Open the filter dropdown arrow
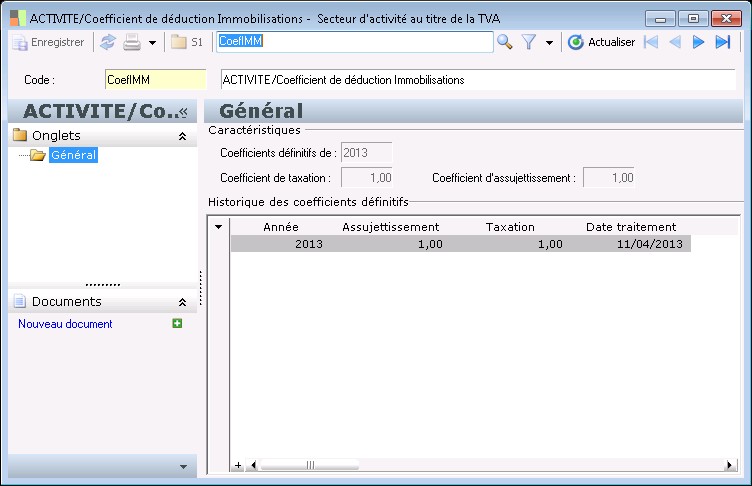This screenshot has width=752, height=486. [549, 43]
